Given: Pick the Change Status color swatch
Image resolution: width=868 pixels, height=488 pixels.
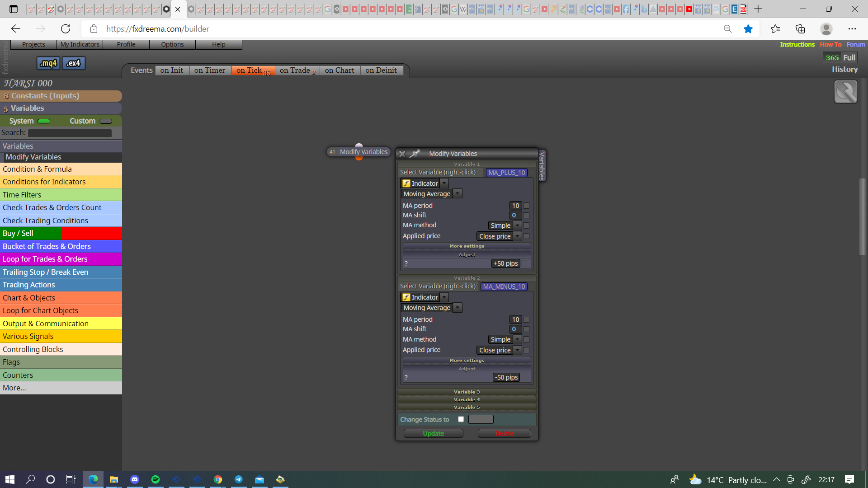Looking at the screenshot, I should 481,419.
